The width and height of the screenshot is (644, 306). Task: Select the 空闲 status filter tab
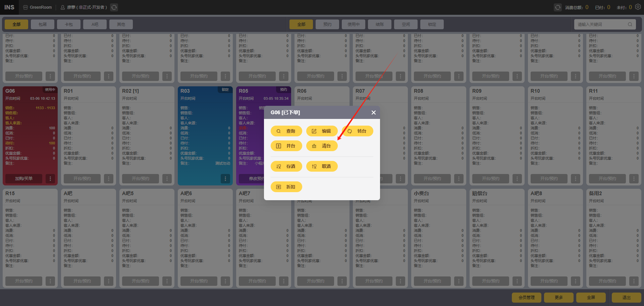[406, 24]
